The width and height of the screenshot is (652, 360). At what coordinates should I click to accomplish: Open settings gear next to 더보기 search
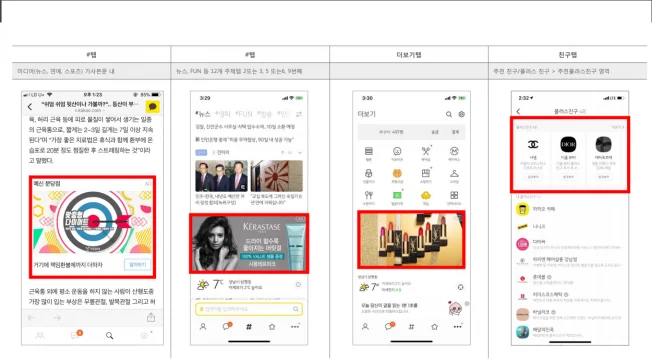tap(462, 114)
